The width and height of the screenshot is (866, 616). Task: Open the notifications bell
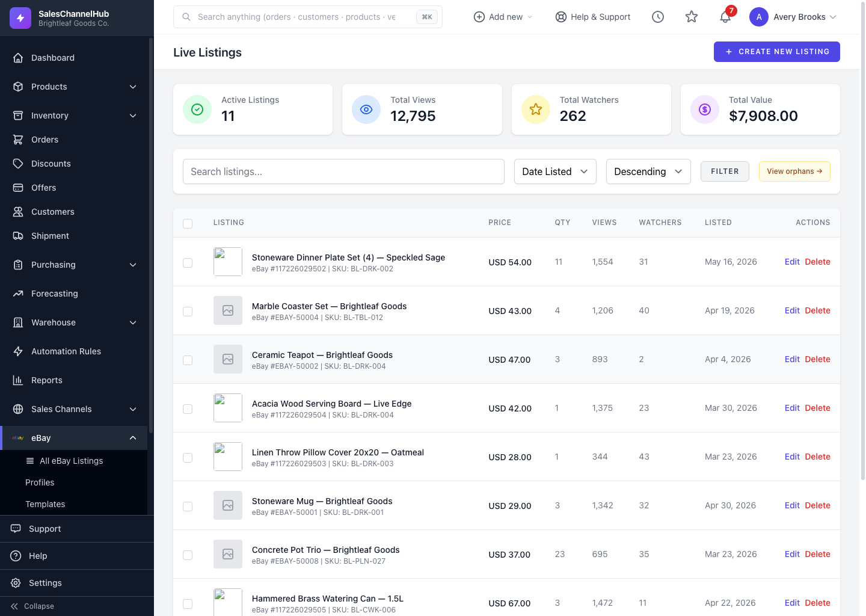point(725,17)
